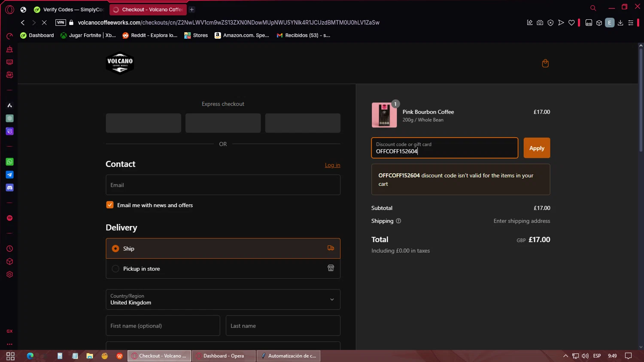644x362 pixels.
Task: Click the shipping info question mark icon
Action: [x=398, y=221]
